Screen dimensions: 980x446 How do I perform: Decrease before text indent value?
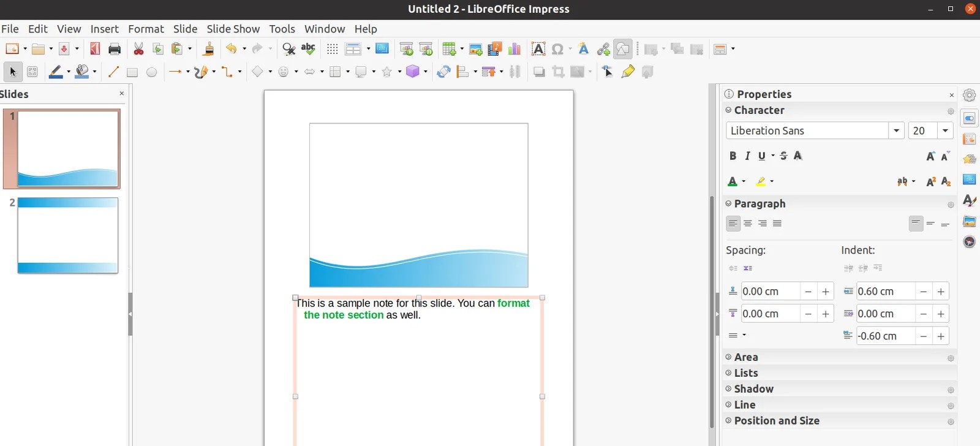point(923,292)
